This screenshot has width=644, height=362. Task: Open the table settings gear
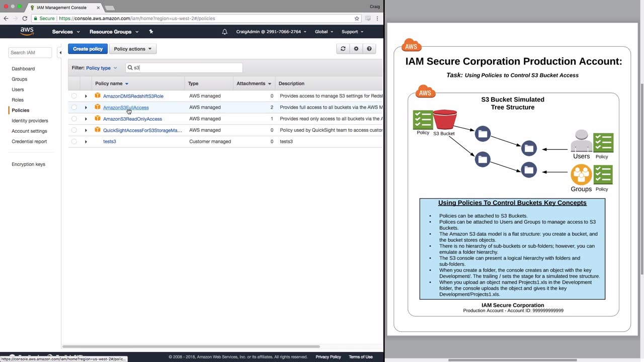356,49
